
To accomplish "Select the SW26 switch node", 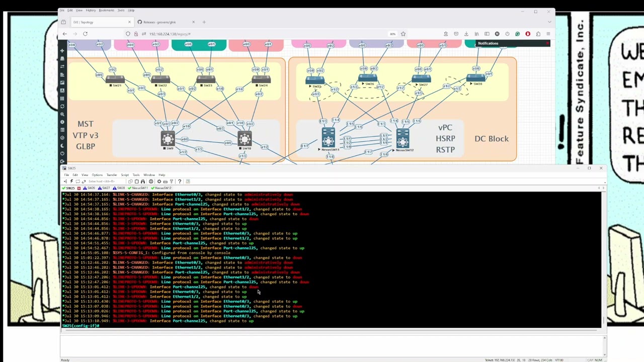I will click(368, 79).
